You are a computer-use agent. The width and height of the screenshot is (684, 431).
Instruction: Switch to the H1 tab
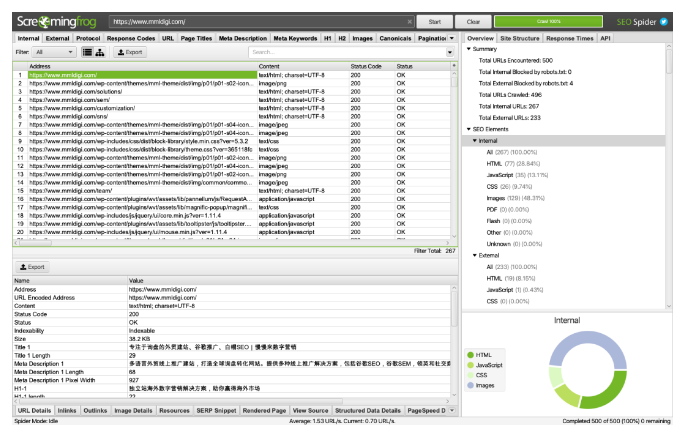click(328, 38)
